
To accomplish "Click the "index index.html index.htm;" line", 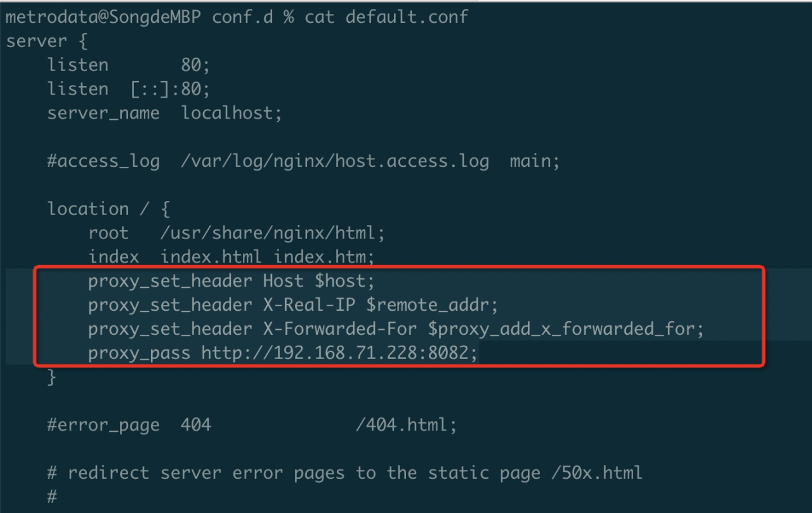I will click(x=232, y=257).
